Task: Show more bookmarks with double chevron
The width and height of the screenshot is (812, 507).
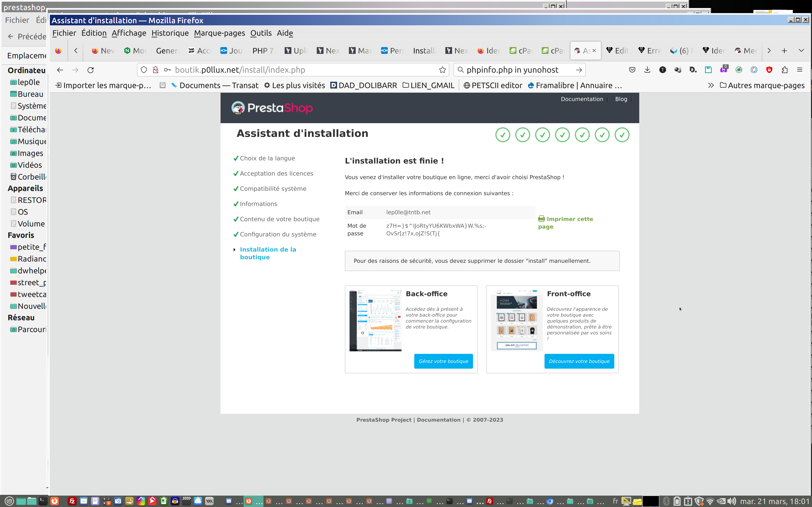Action: pos(711,86)
